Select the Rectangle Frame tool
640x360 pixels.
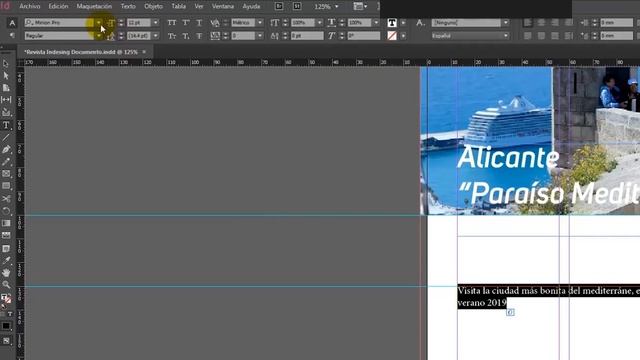(x=6, y=174)
